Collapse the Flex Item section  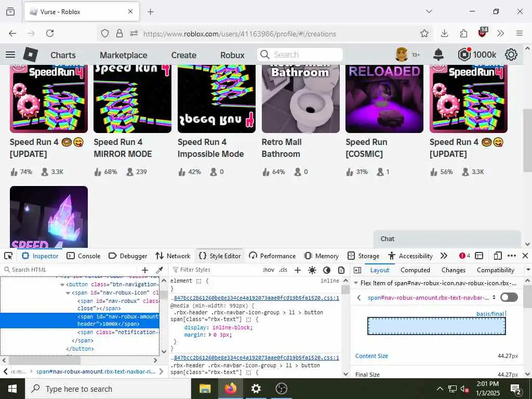tap(356, 283)
